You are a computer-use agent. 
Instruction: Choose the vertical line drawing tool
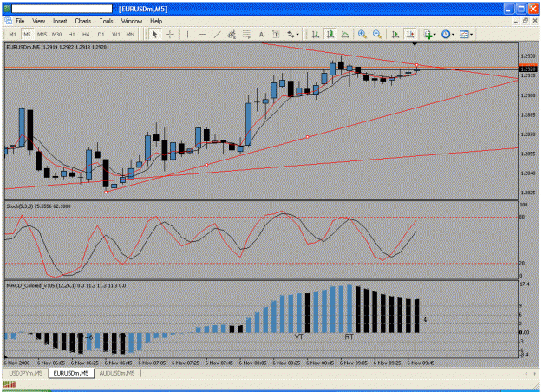(187, 34)
